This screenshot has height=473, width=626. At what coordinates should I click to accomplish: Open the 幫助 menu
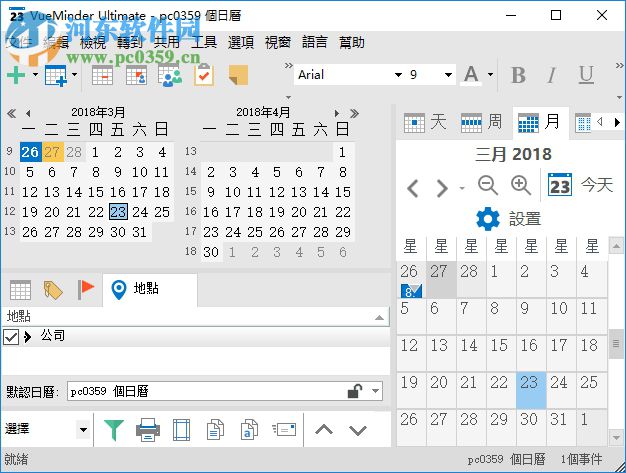click(x=351, y=42)
